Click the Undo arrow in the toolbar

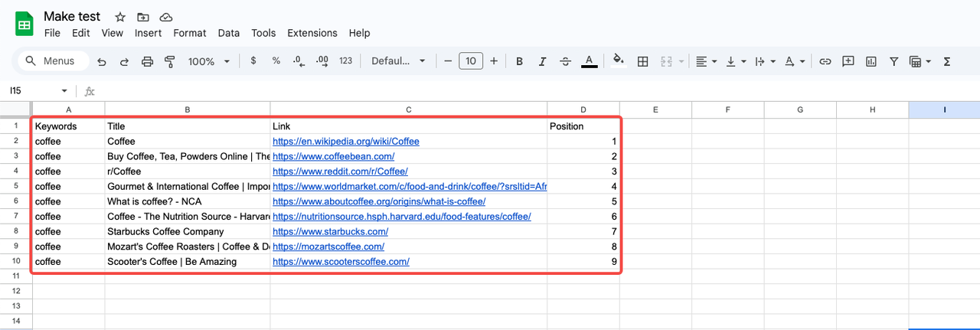coord(102,61)
